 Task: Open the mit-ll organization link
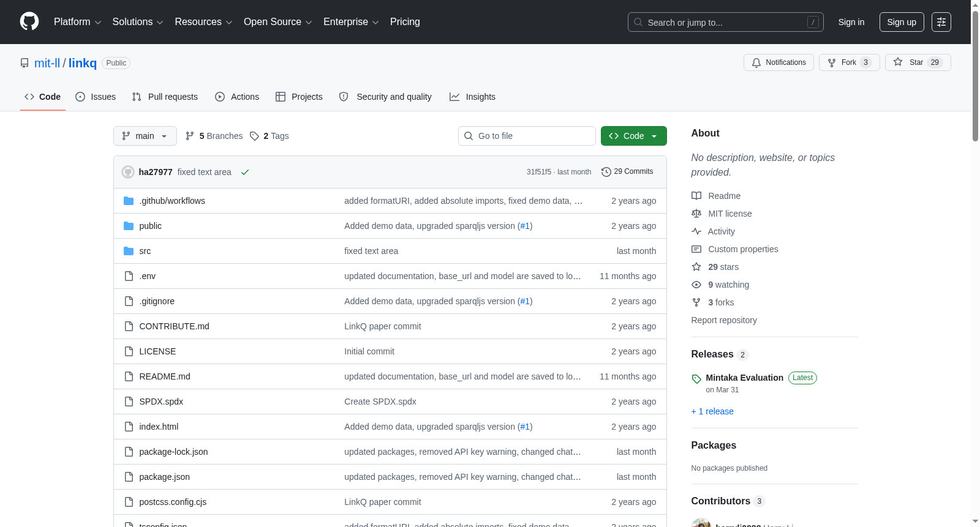[x=47, y=63]
